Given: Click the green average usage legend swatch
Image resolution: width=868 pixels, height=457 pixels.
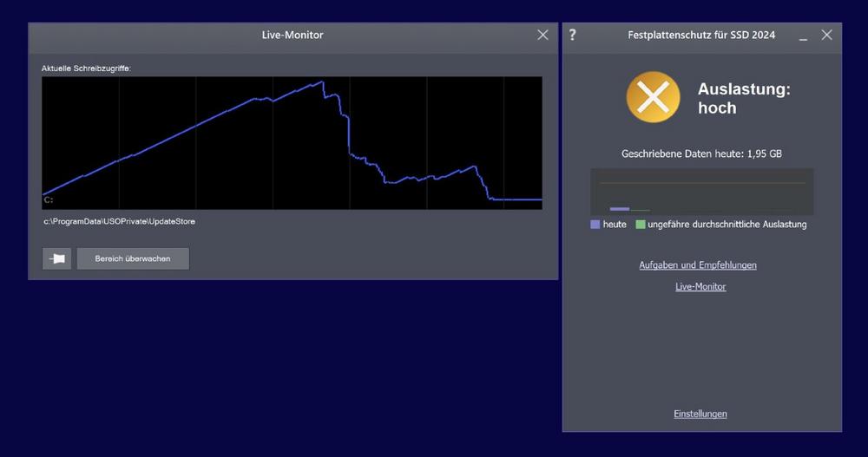Looking at the screenshot, I should point(641,225).
